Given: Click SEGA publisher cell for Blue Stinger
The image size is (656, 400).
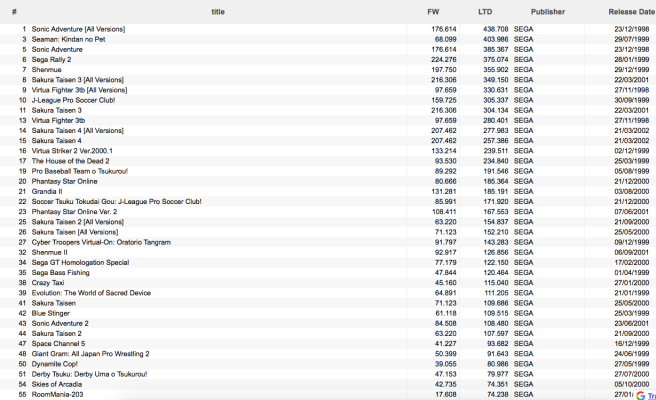Looking at the screenshot, I should [523, 313].
